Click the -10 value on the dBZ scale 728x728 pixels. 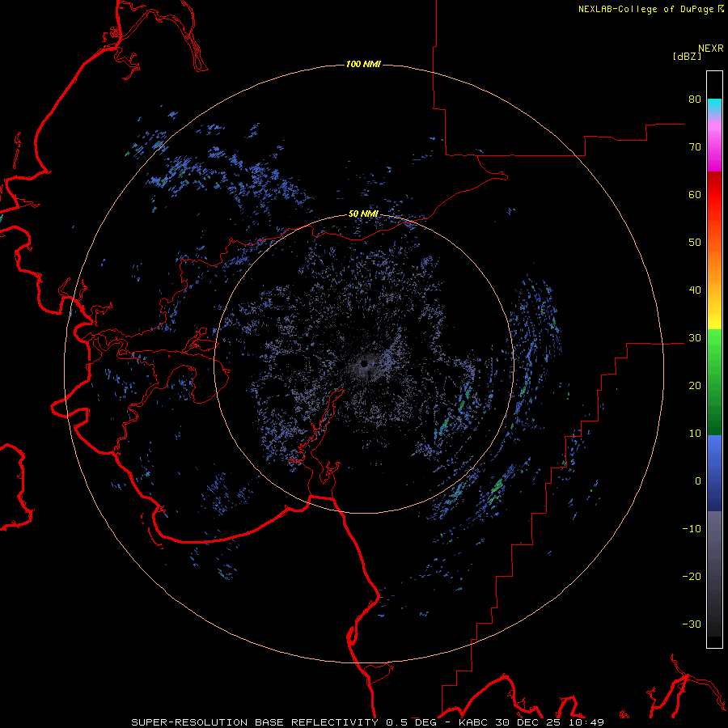tap(692, 529)
